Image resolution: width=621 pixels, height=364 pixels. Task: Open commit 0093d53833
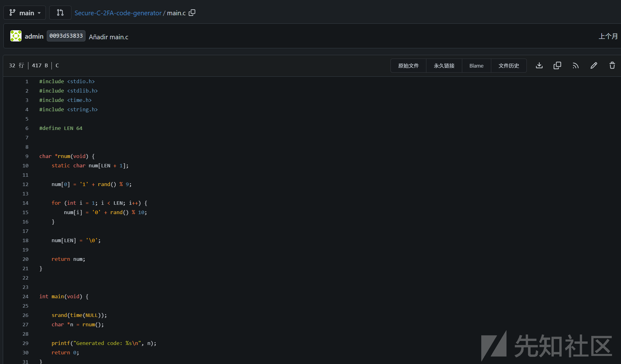coord(66,36)
